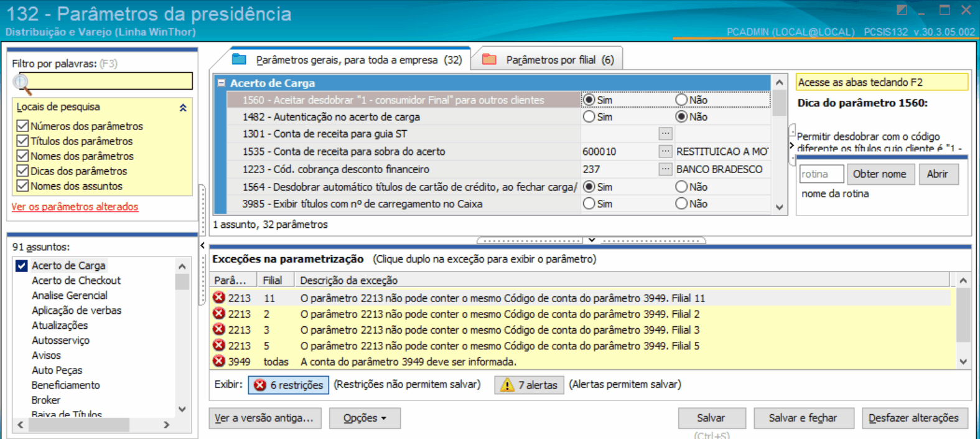Click the Salvar e fechar button
The width and height of the screenshot is (980, 439).
pos(803,418)
